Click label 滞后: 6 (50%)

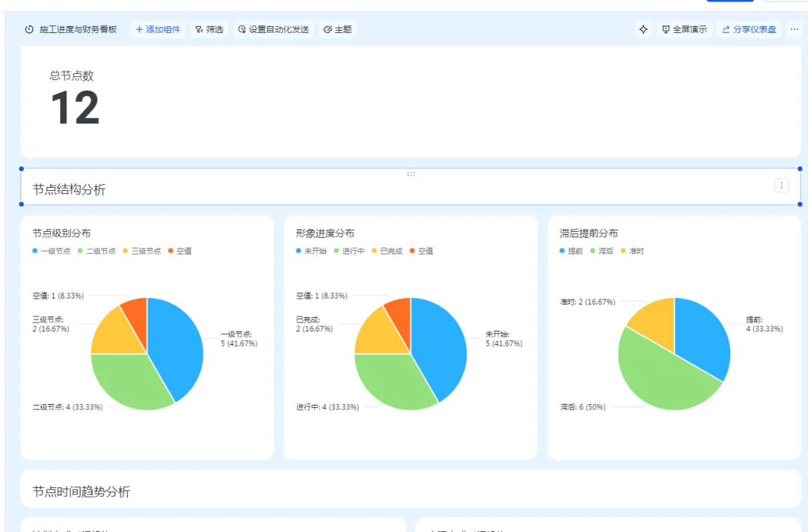click(583, 407)
